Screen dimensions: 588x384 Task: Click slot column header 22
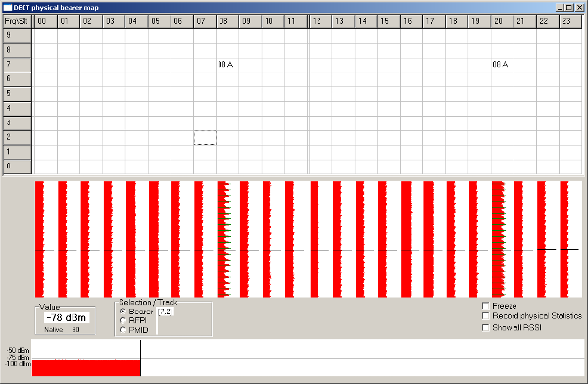(x=548, y=22)
